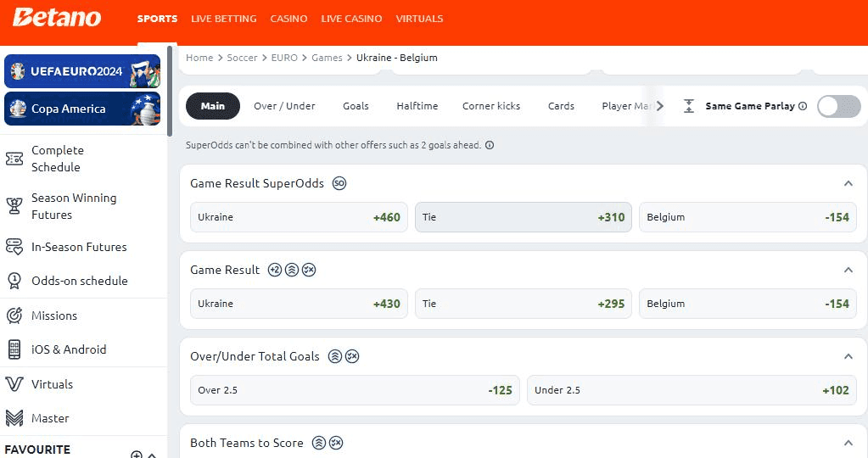Collapse the Both Teams to Score section

(x=848, y=443)
